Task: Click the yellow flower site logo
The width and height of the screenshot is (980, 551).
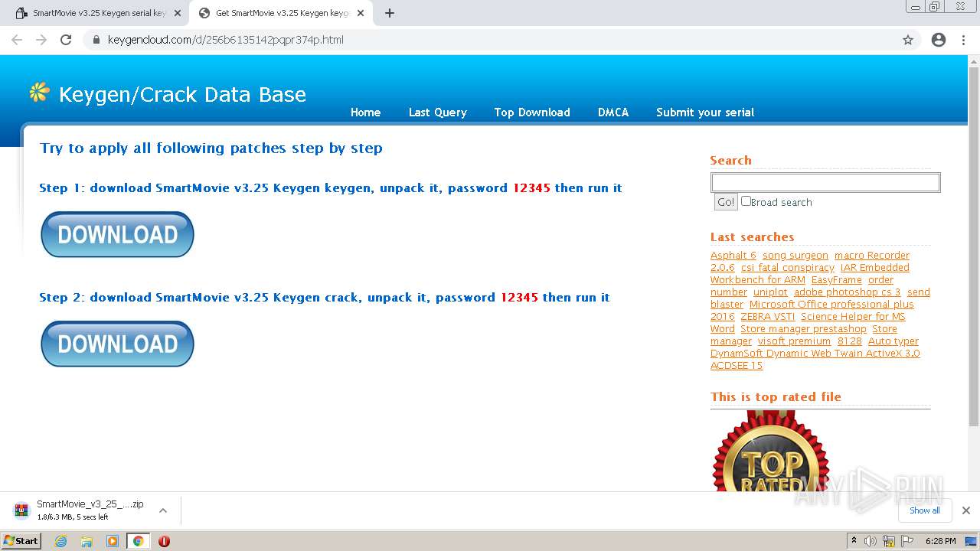Action: pos(39,93)
